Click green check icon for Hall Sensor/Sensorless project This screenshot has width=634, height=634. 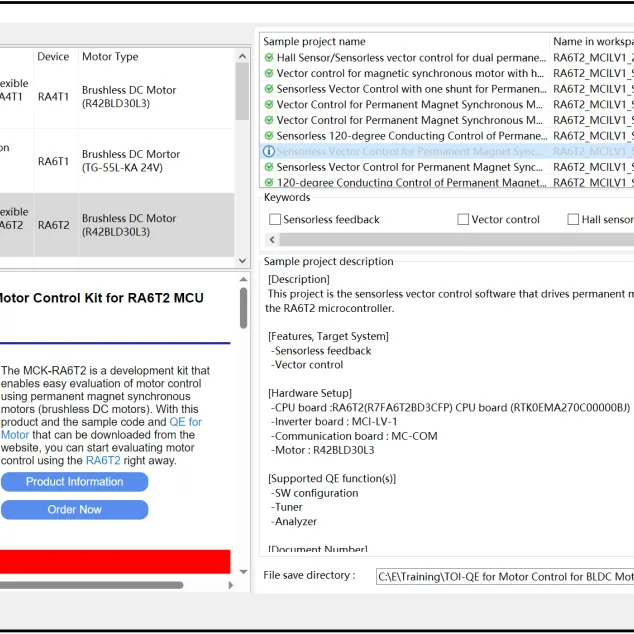coord(268,57)
